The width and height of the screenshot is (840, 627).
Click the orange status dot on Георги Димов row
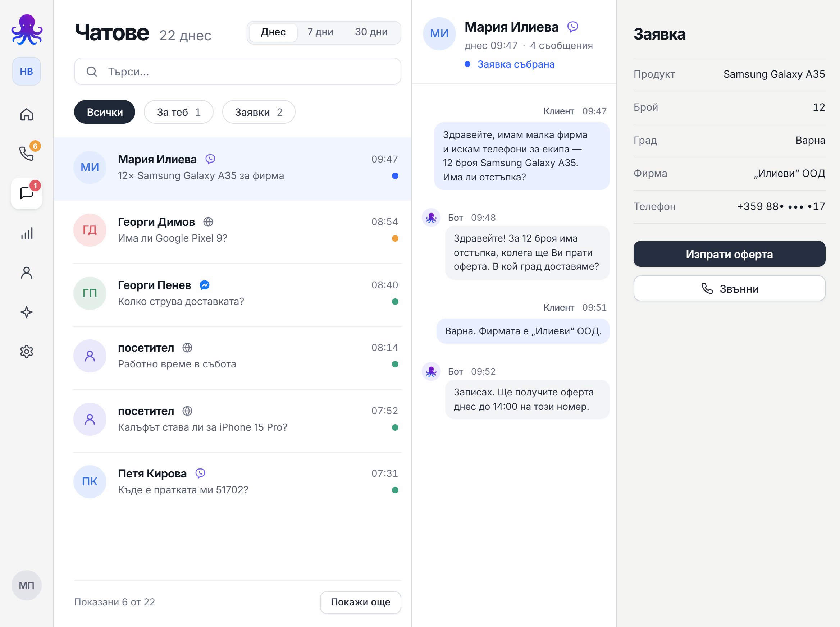point(395,238)
